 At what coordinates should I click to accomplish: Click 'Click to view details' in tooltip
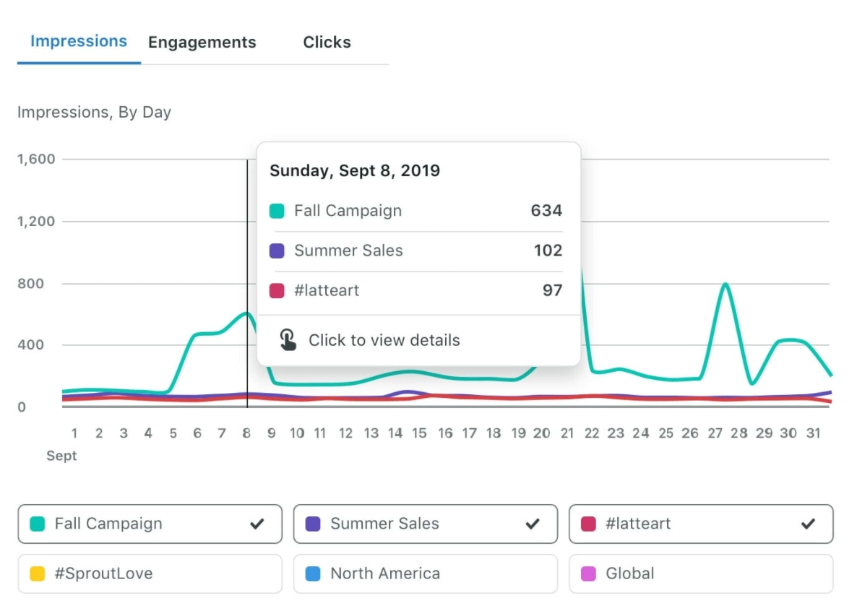click(x=384, y=339)
